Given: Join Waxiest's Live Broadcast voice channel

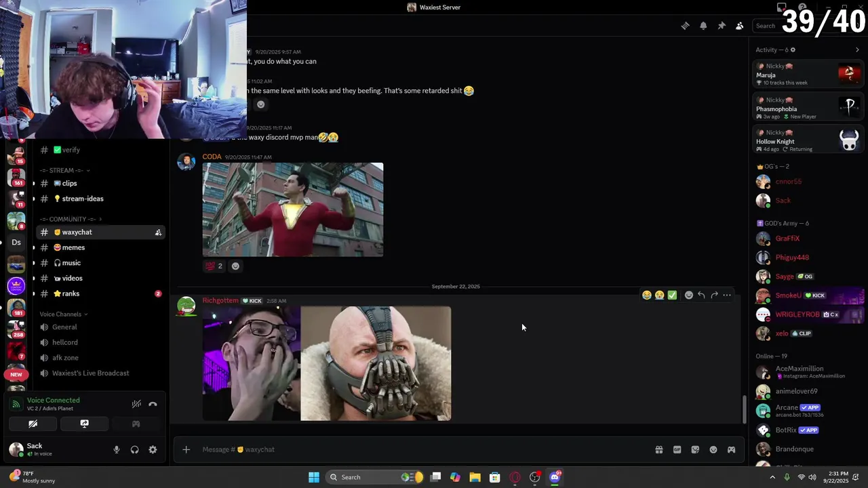Looking at the screenshot, I should click(x=100, y=373).
